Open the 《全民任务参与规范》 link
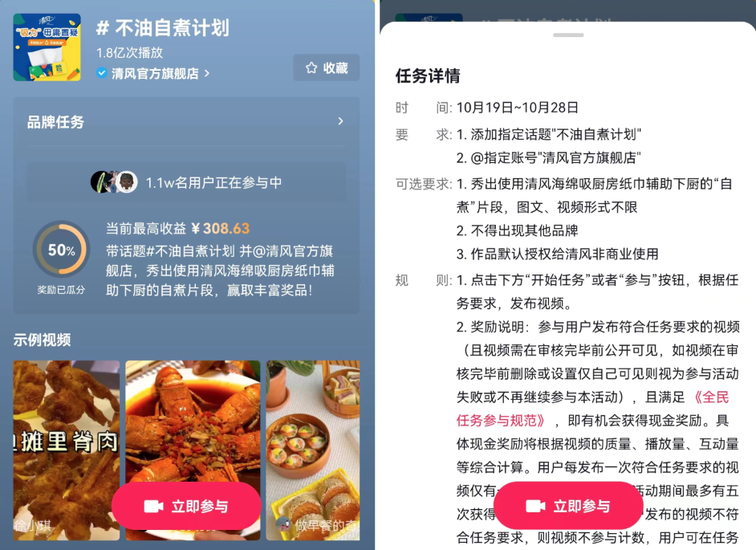Image resolution: width=756 pixels, height=550 pixels. (x=593, y=409)
